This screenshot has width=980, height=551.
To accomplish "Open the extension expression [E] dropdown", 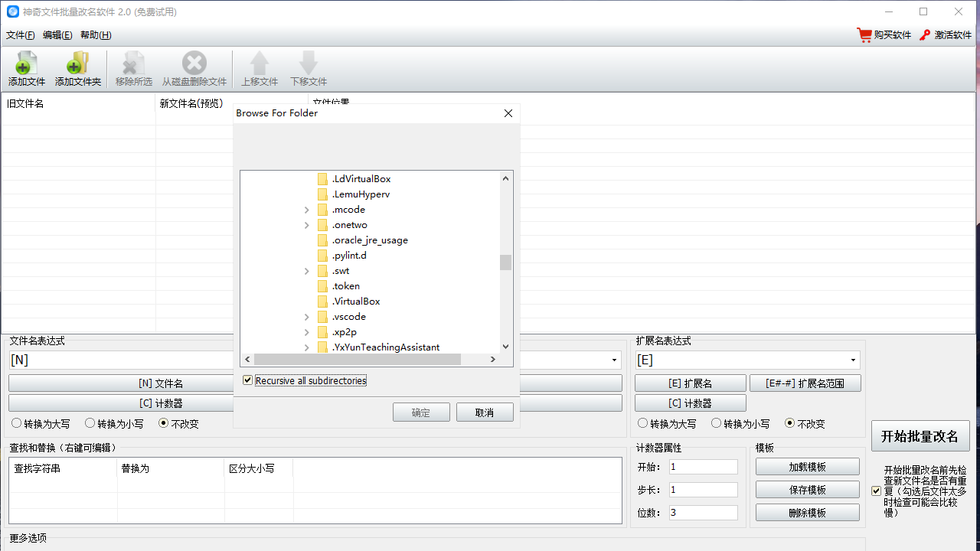I will click(x=853, y=360).
